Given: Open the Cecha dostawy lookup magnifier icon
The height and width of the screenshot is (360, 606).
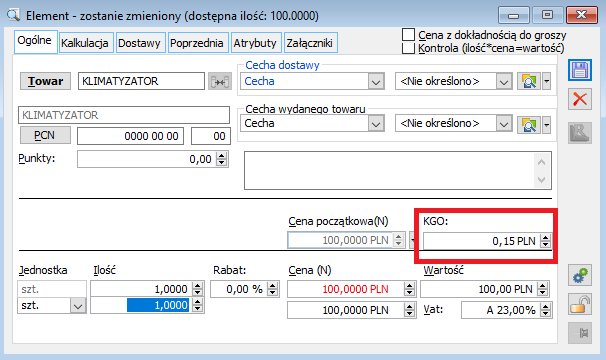Looking at the screenshot, I should tap(529, 81).
